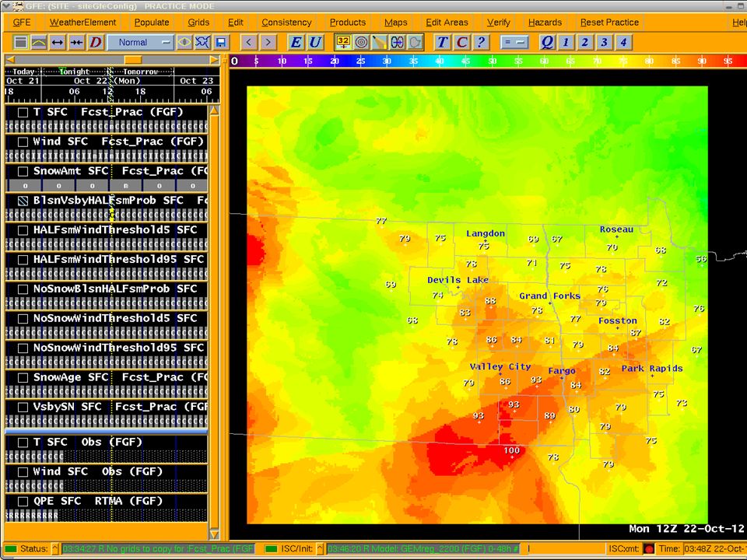747x560 pixels.
Task: Click the blue Q quick set icon
Action: click(x=547, y=42)
